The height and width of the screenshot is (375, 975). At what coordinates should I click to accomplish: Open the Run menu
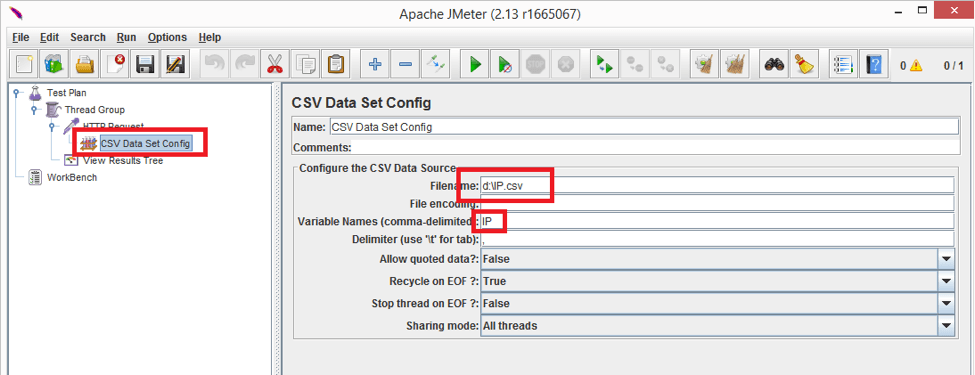coord(126,37)
